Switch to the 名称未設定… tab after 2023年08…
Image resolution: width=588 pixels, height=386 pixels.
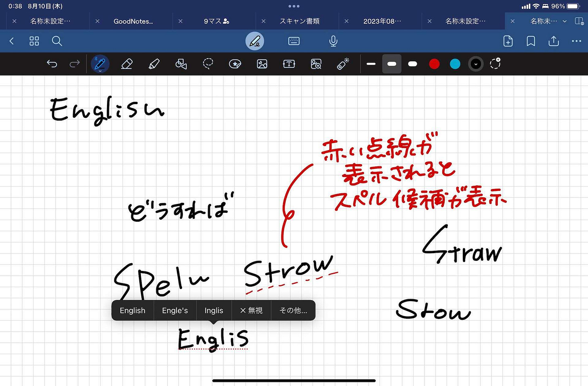coord(465,21)
